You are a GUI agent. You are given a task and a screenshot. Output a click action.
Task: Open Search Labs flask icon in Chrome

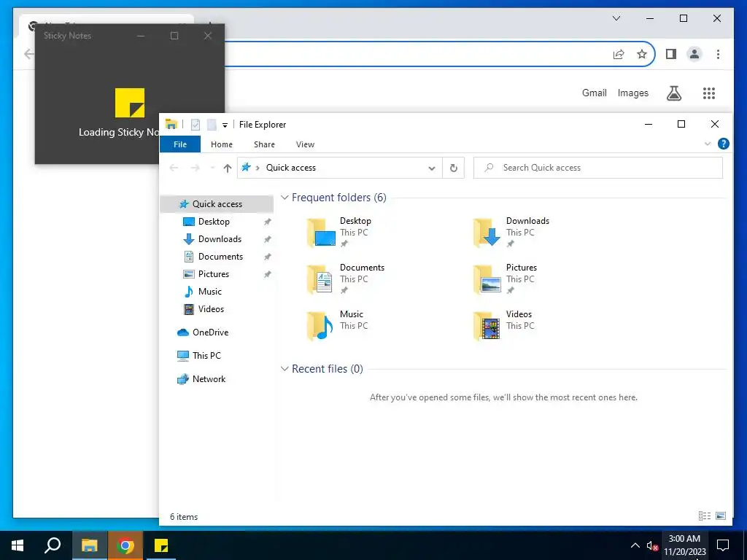pos(673,93)
